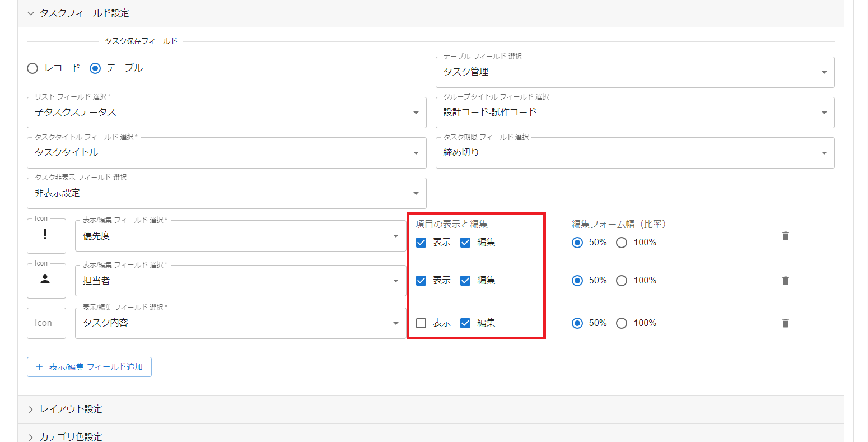Click the person icon for 担当者 row

coord(45,280)
